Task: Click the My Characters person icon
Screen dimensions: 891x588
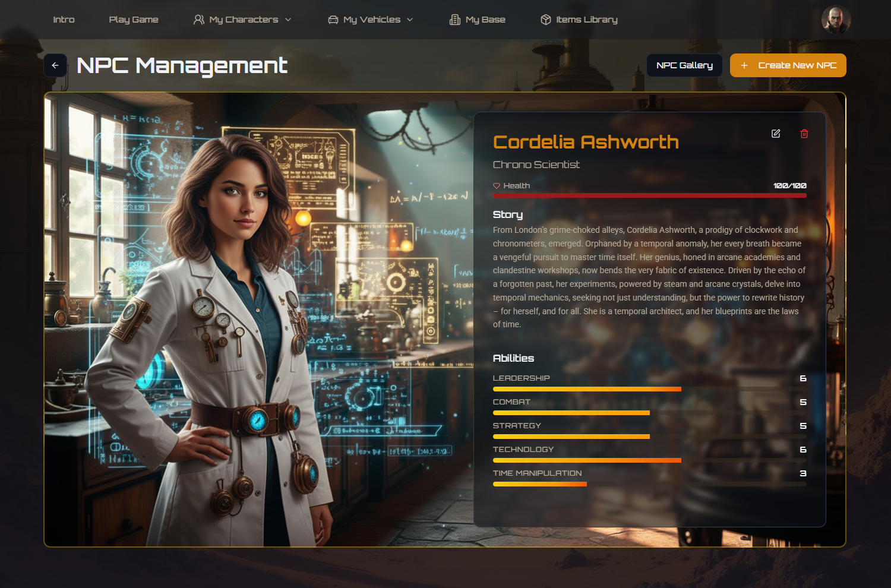Action: pos(199,20)
